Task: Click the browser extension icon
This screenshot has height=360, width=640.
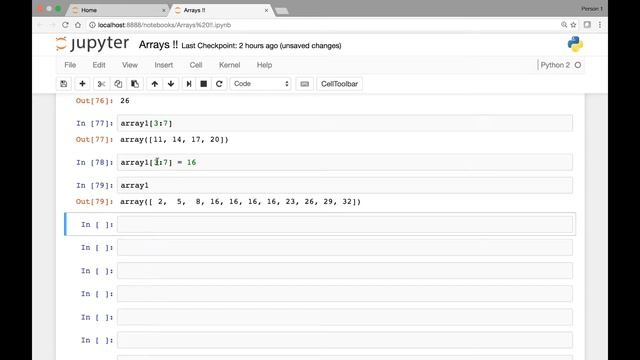Action: coord(587,25)
